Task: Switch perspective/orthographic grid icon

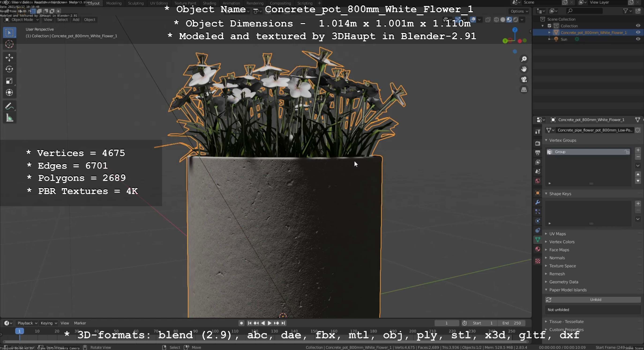Action: pyautogui.click(x=524, y=90)
